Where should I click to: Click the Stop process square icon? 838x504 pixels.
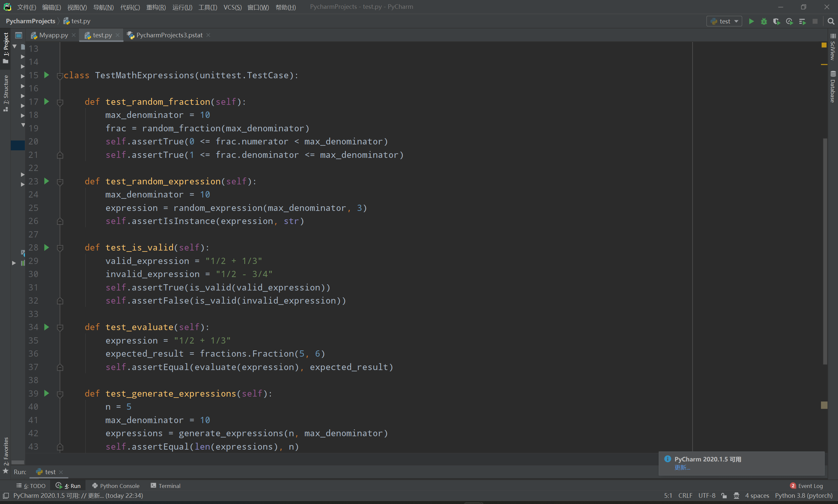pos(815,21)
